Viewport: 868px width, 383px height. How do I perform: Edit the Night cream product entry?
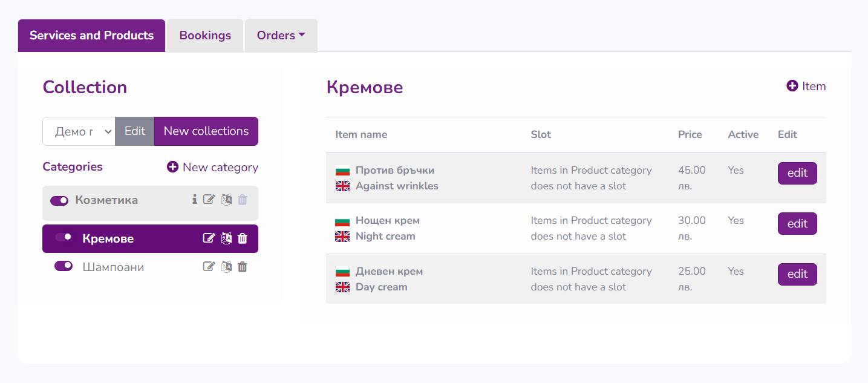coord(797,223)
